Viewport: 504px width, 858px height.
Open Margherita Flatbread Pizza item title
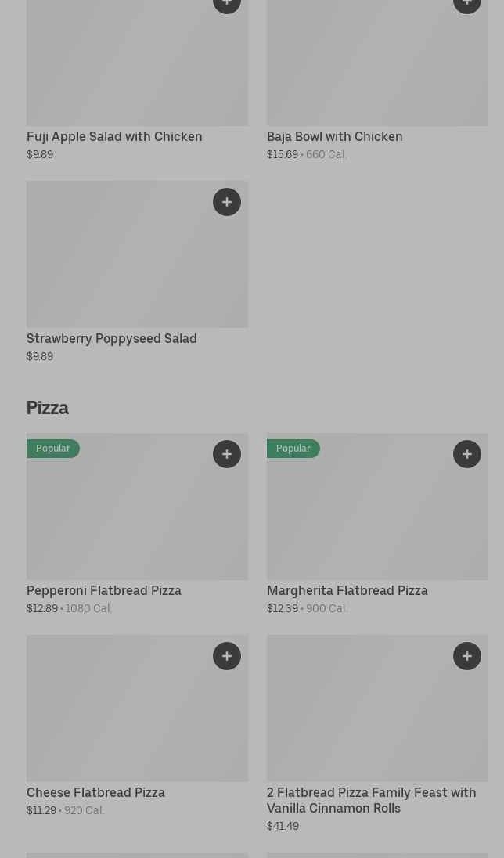click(x=347, y=590)
